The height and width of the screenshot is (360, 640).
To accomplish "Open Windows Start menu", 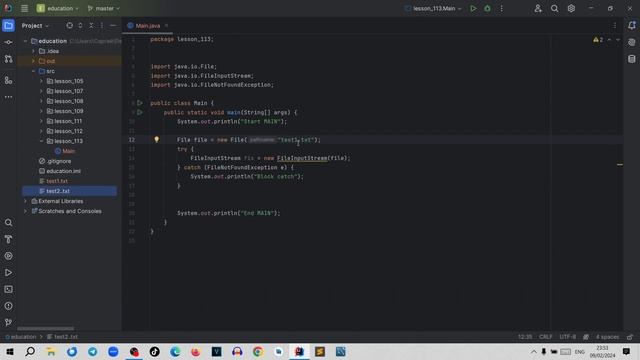I will [x=10, y=351].
